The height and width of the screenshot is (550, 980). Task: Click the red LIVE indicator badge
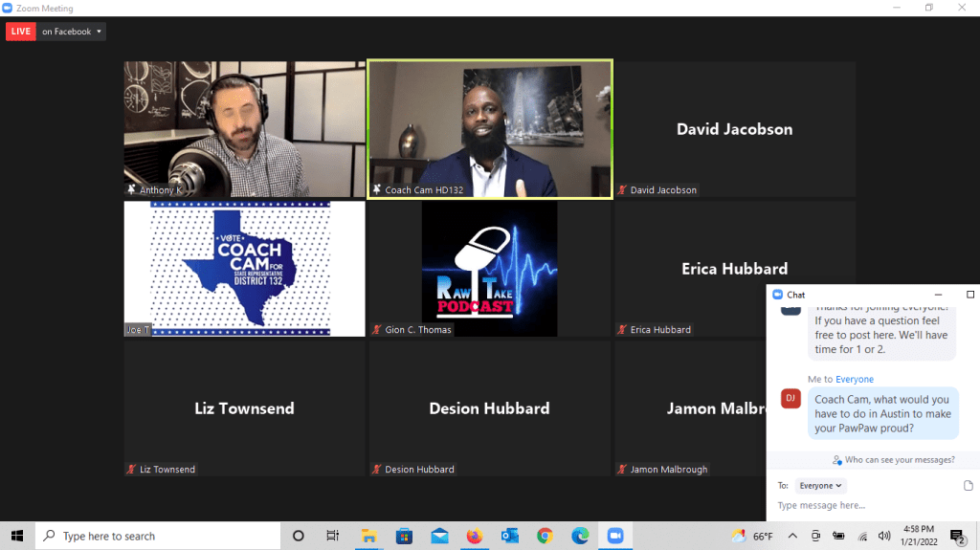[x=20, y=32]
